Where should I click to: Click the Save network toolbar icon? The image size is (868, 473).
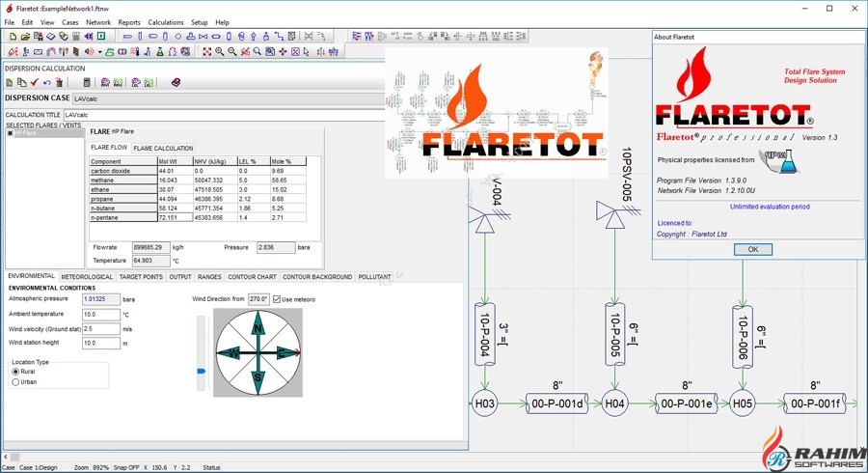[x=39, y=36]
